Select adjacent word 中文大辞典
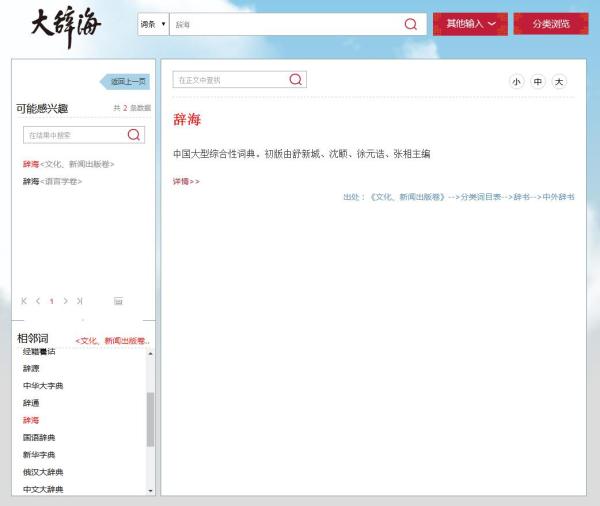 pyautogui.click(x=43, y=489)
